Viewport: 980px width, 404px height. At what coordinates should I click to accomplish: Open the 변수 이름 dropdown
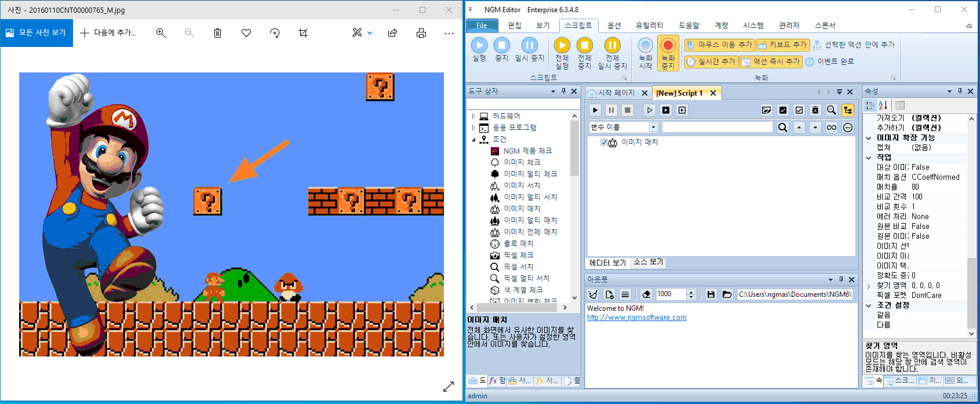(653, 128)
